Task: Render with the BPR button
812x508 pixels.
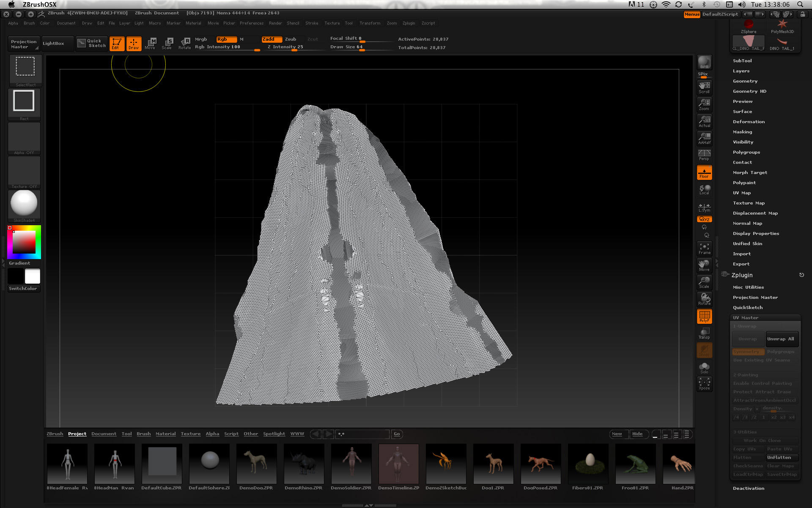Action: pos(704,62)
